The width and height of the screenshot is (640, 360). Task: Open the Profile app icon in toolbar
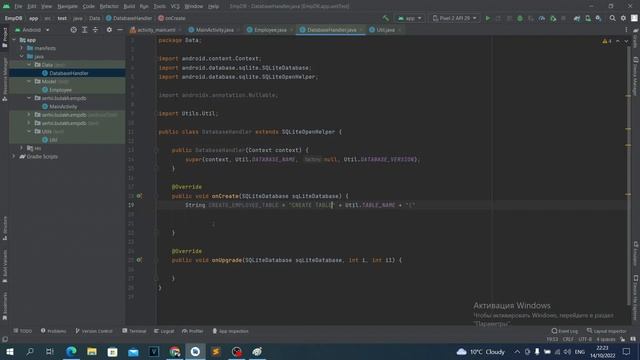click(542, 18)
